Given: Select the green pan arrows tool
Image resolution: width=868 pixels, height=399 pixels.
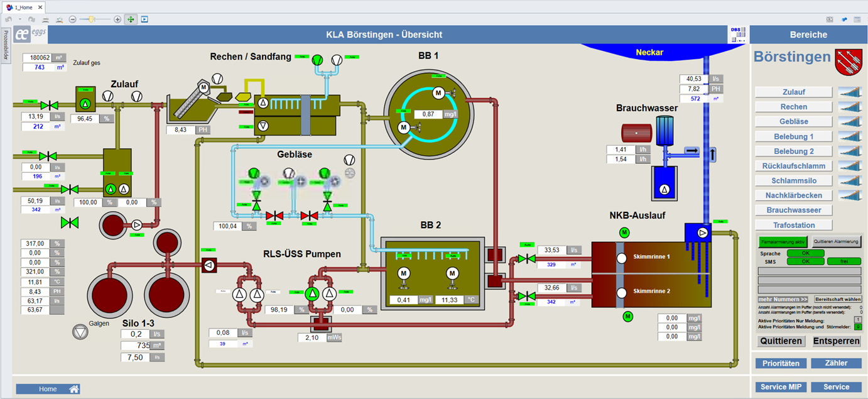Looking at the screenshot, I should [131, 19].
